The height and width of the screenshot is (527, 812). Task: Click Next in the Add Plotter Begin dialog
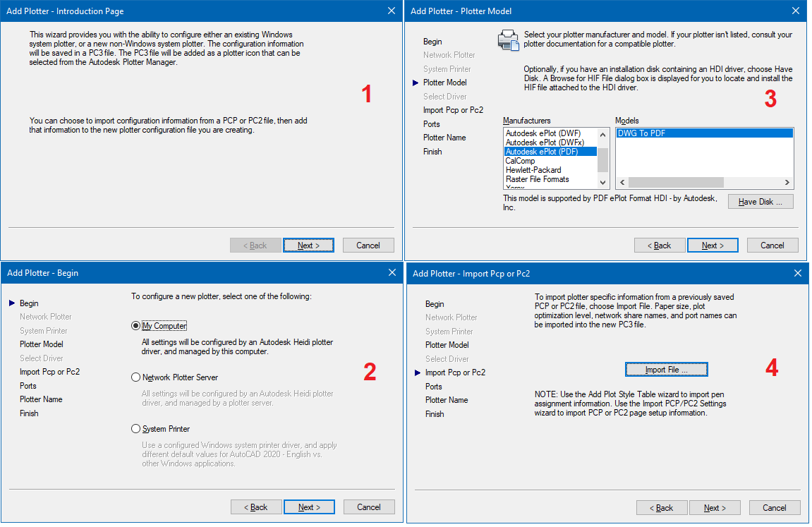[x=309, y=507]
